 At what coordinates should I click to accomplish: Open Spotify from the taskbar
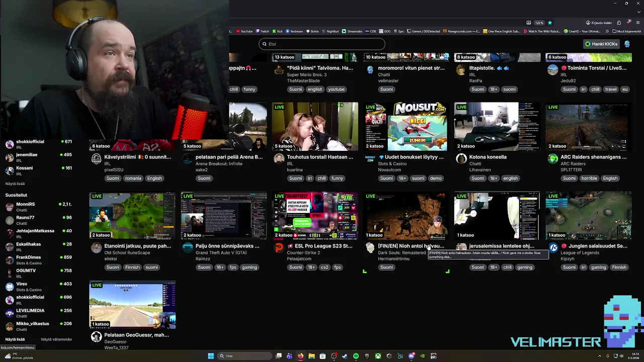pos(356,356)
